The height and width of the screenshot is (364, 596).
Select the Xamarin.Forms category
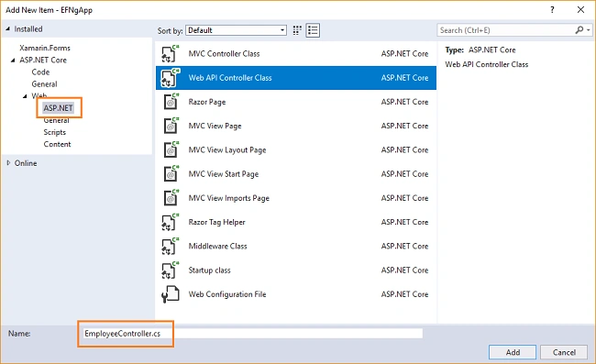tap(45, 48)
